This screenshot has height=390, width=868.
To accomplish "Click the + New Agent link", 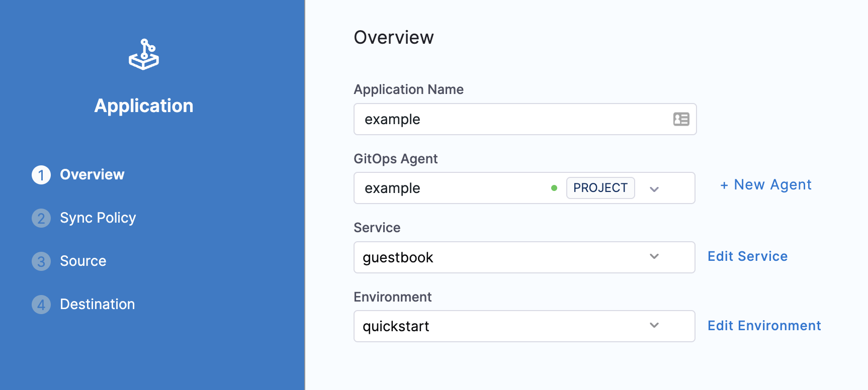I will click(765, 184).
